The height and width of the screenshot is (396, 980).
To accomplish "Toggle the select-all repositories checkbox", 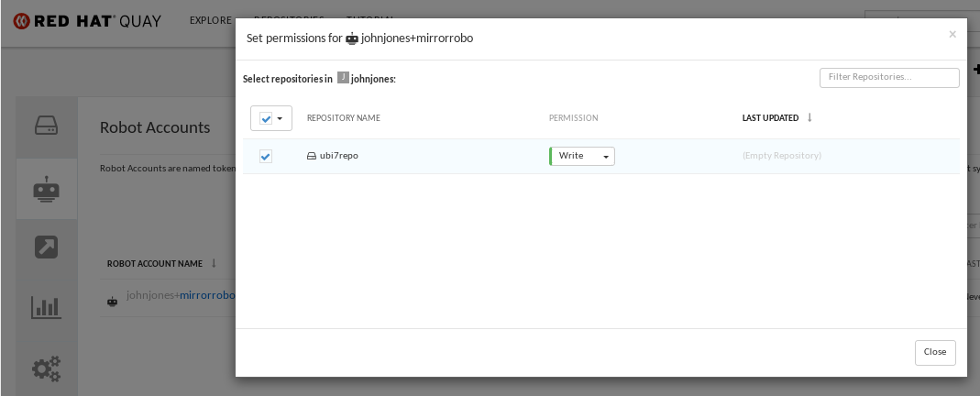I will (x=266, y=118).
